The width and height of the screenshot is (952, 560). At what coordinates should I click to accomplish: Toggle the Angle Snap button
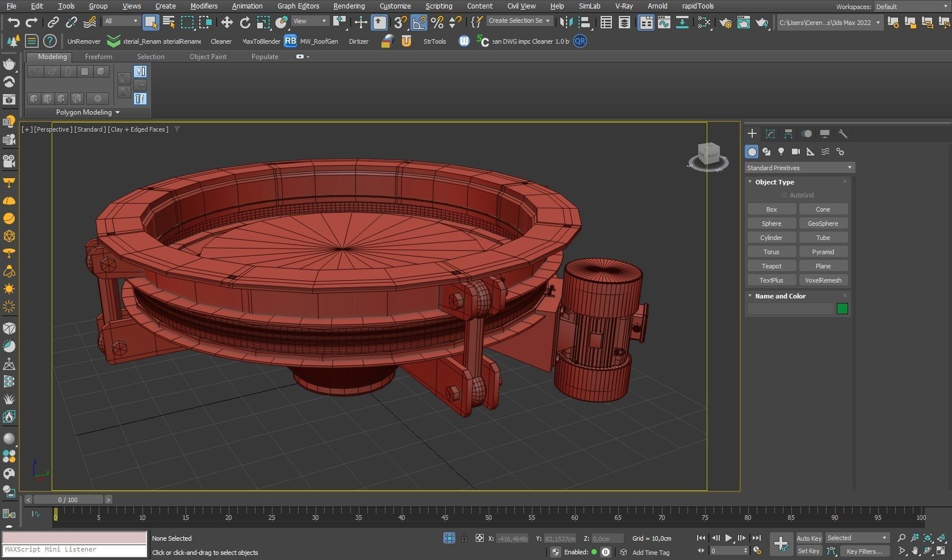click(418, 22)
